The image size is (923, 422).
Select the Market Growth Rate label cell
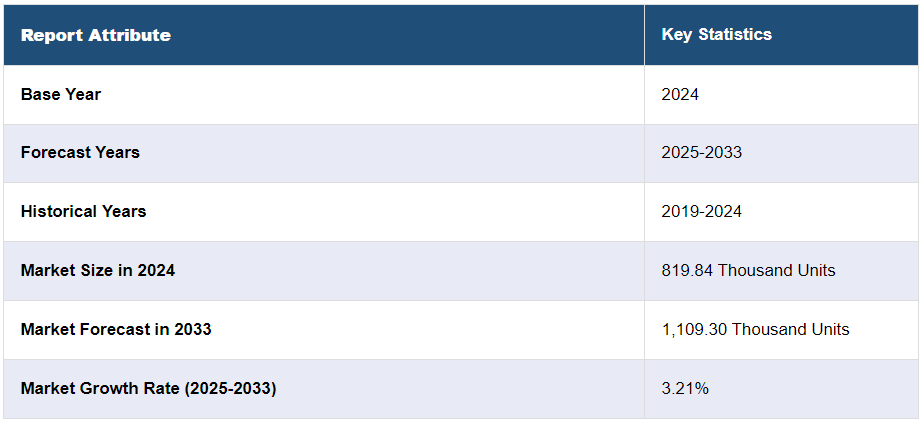(148, 388)
